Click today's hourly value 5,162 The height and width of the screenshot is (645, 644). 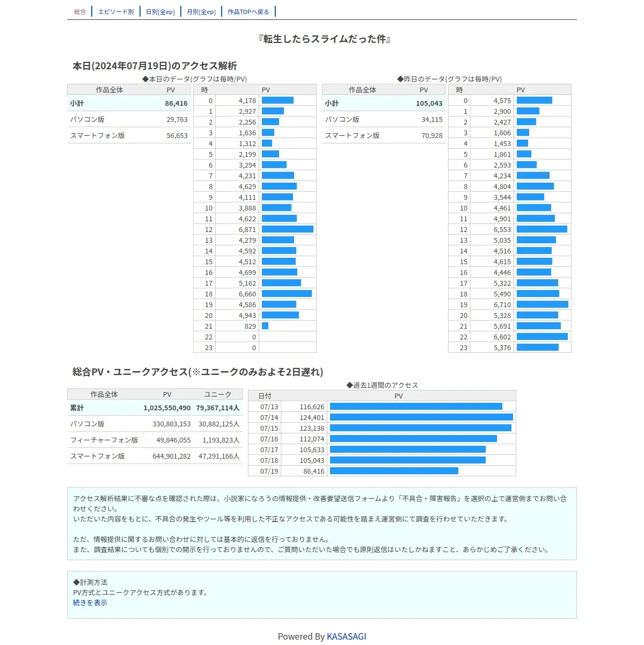[247, 284]
